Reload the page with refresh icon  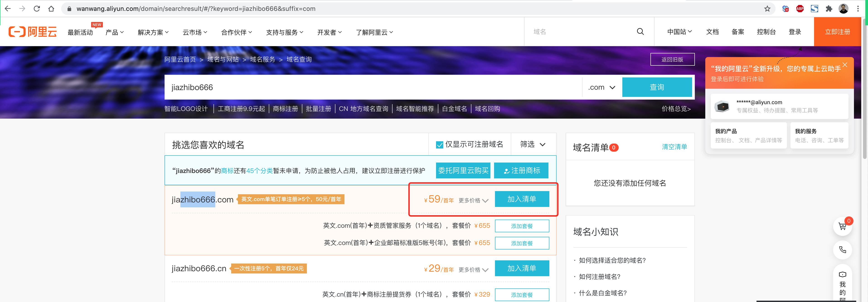[x=37, y=9]
